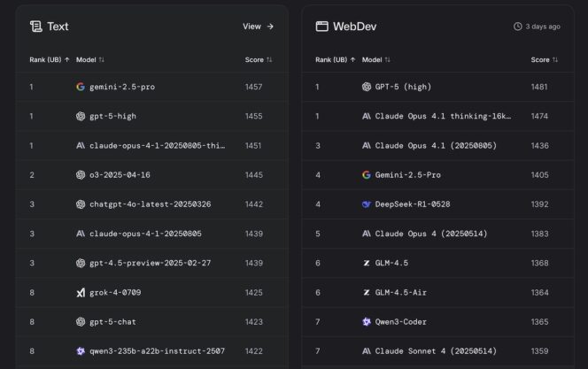Sort WebDev table by Model column

376,59
